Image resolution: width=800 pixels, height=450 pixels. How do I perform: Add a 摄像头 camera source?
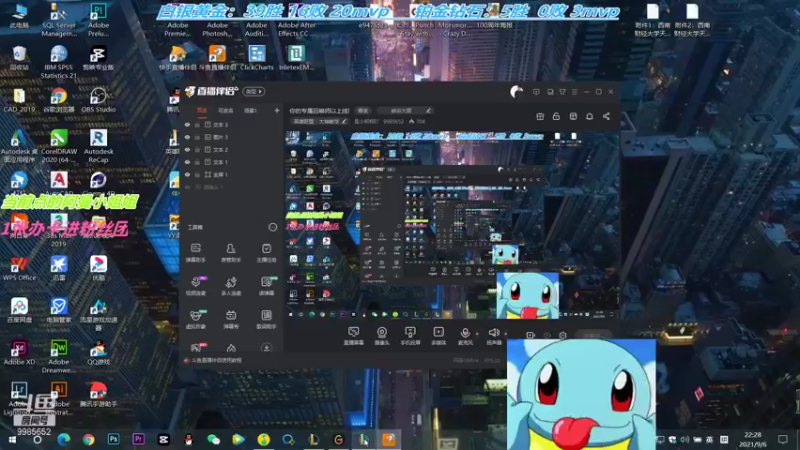coord(382,336)
